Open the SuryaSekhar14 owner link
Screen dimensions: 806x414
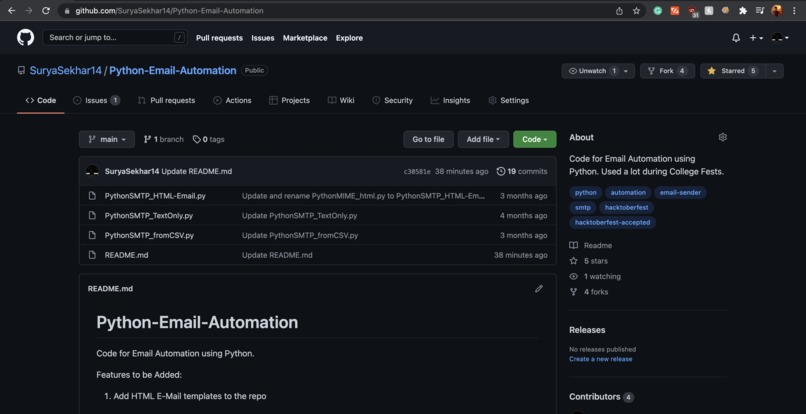[65, 70]
